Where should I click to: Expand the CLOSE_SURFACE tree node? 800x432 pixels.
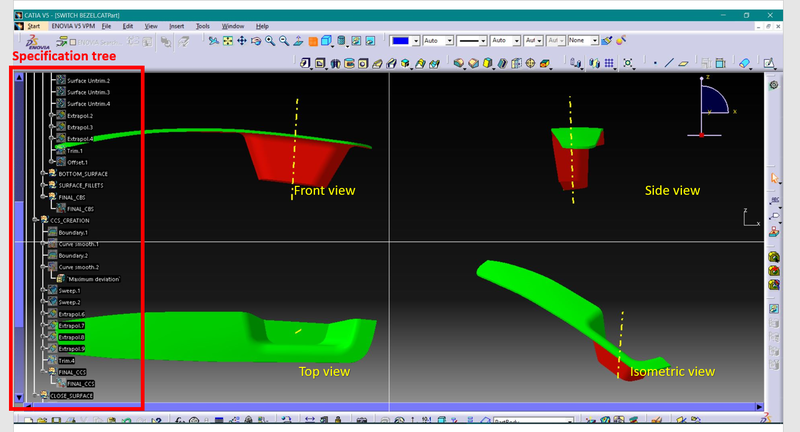[36, 396]
